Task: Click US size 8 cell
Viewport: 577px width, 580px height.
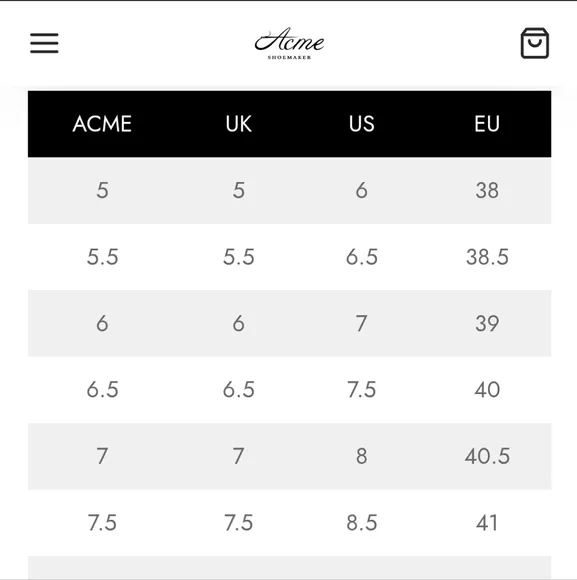Action: click(x=361, y=456)
